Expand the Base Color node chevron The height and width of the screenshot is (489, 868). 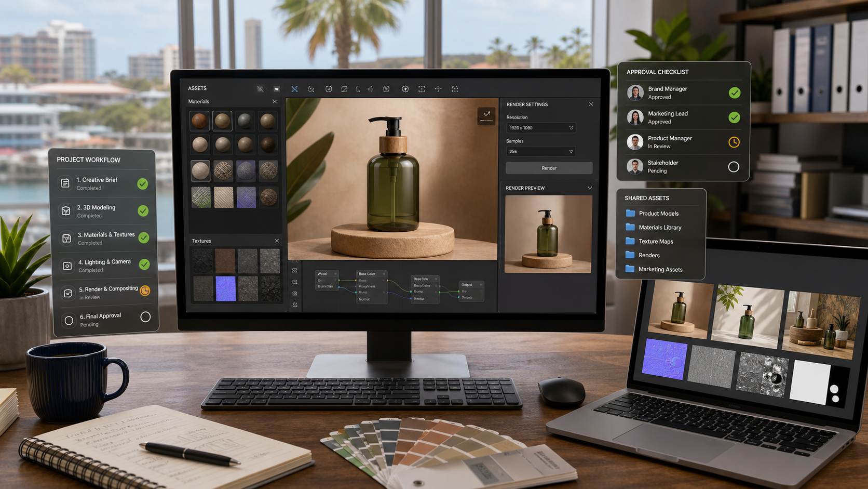click(x=384, y=274)
